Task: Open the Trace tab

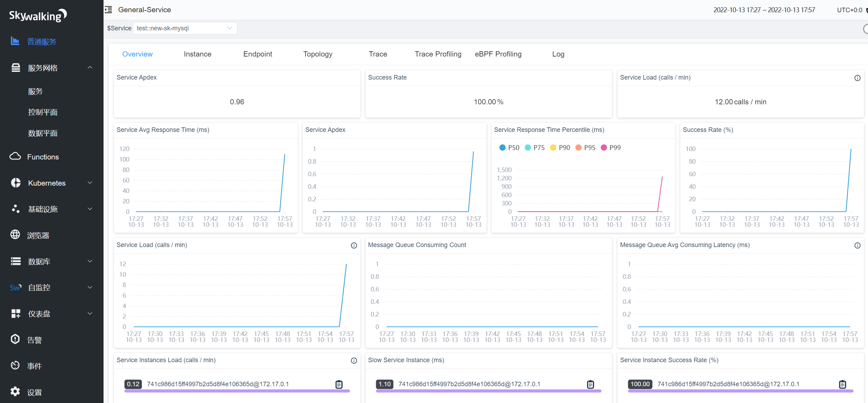Action: click(378, 54)
